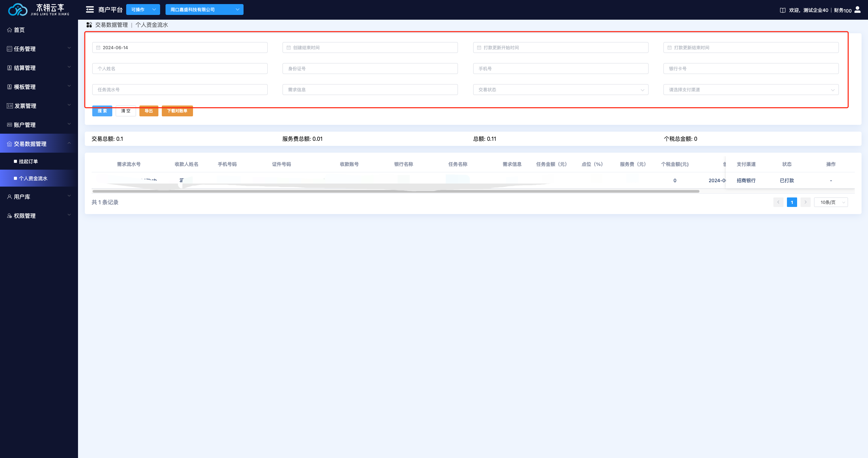
Task: Open the 可操作 dropdown
Action: click(143, 9)
